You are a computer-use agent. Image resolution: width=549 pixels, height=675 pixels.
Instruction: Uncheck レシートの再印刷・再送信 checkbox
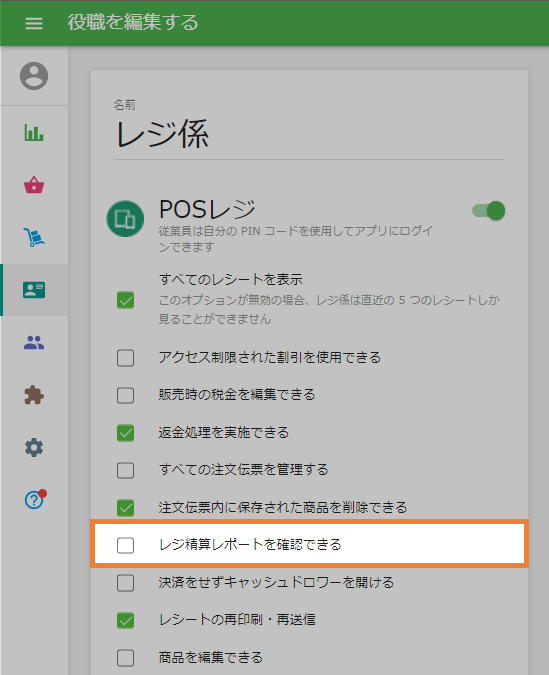pyautogui.click(x=125, y=620)
